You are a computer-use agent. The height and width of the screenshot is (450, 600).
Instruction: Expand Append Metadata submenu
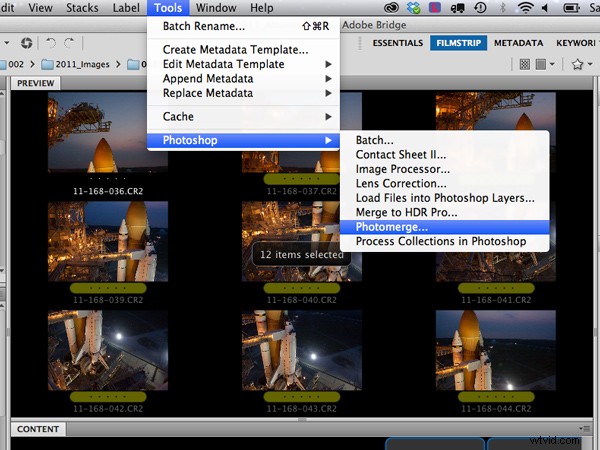(243, 78)
